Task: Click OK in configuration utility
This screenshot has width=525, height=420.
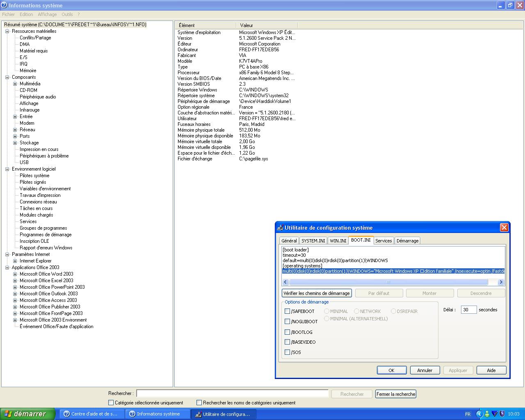Action: 391,370
